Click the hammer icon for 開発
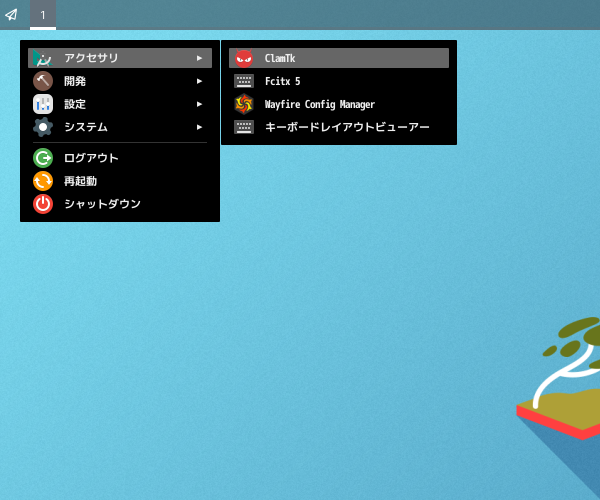The image size is (600, 500). click(x=43, y=81)
